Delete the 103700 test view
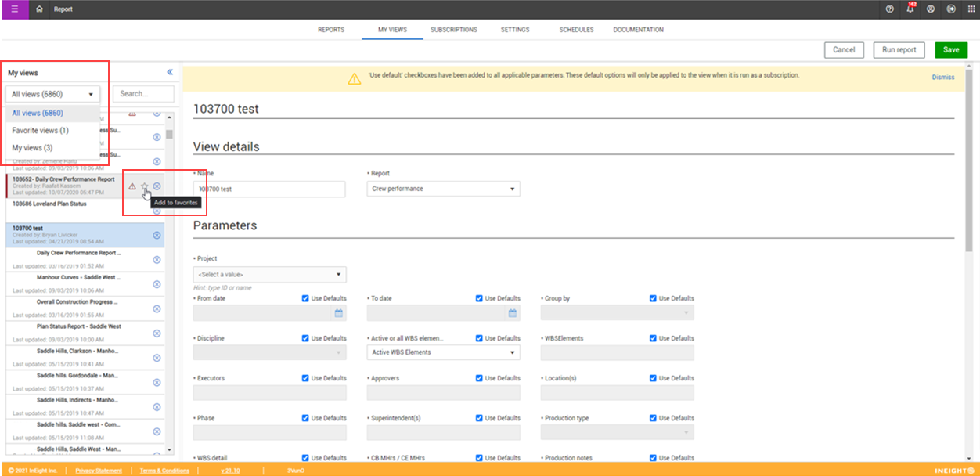This screenshot has width=980, height=476. click(157, 236)
